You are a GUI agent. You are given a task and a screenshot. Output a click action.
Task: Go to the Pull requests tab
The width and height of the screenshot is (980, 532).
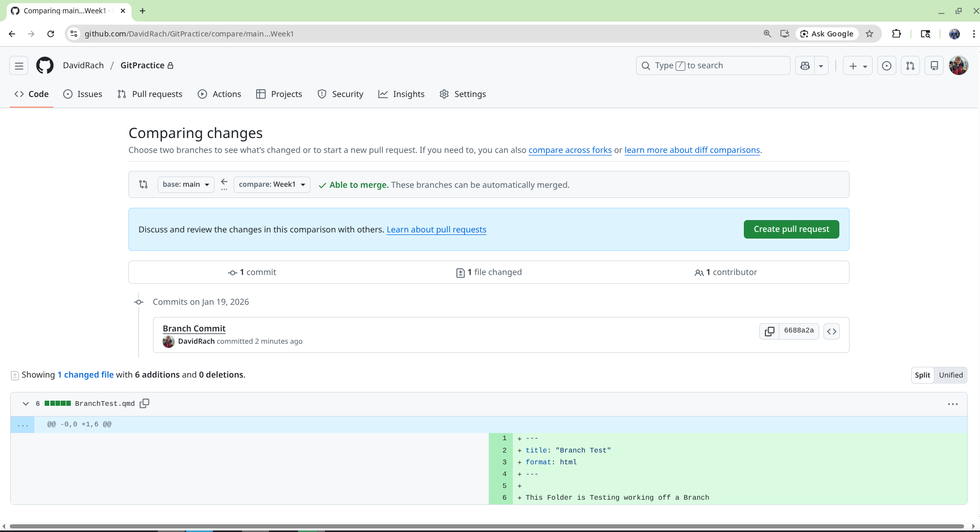(x=150, y=94)
